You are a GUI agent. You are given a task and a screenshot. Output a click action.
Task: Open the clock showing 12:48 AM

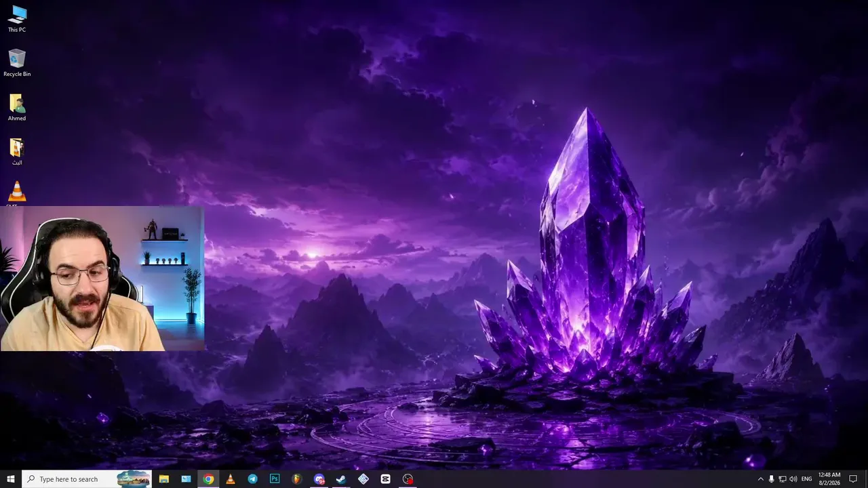coord(829,479)
